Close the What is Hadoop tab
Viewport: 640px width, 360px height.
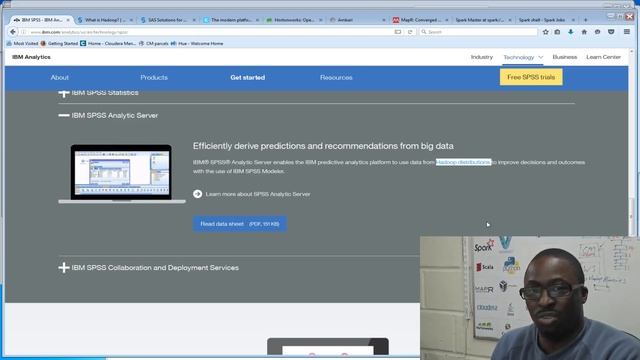click(x=131, y=20)
